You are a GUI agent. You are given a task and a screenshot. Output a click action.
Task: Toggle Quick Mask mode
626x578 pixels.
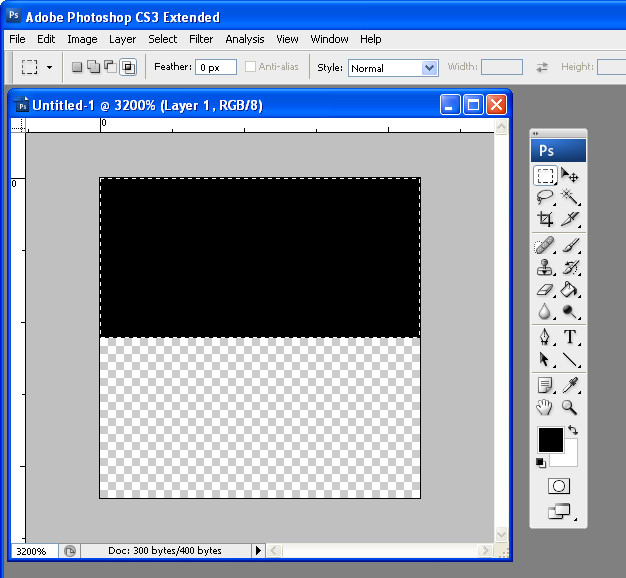tap(559, 486)
